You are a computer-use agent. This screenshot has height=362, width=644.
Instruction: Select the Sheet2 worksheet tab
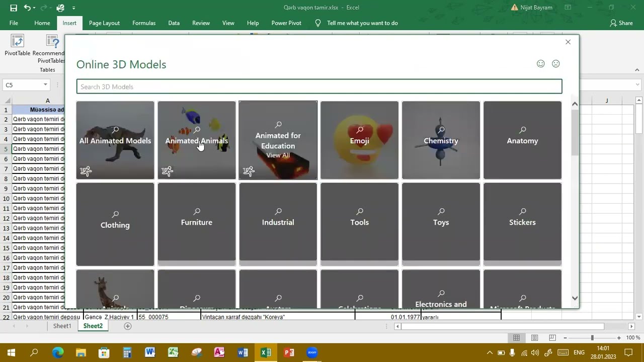point(93,326)
